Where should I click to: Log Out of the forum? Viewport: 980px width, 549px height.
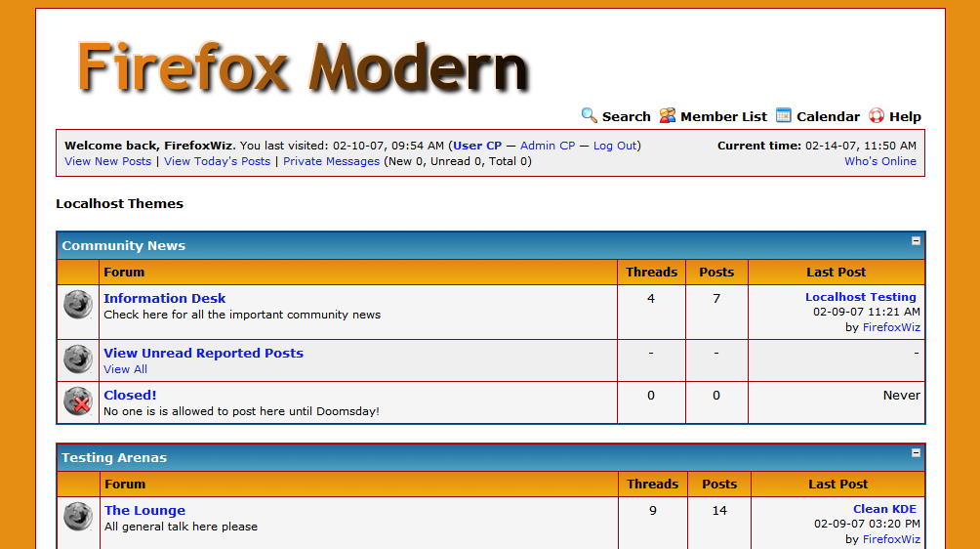[615, 146]
